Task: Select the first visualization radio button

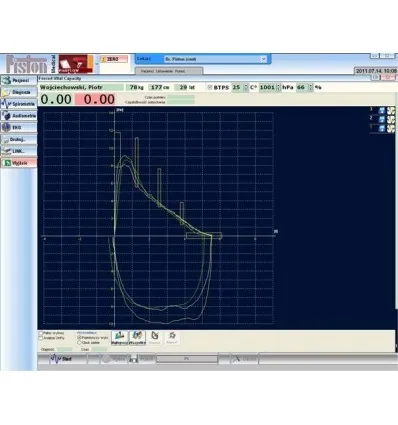Action: point(79,337)
